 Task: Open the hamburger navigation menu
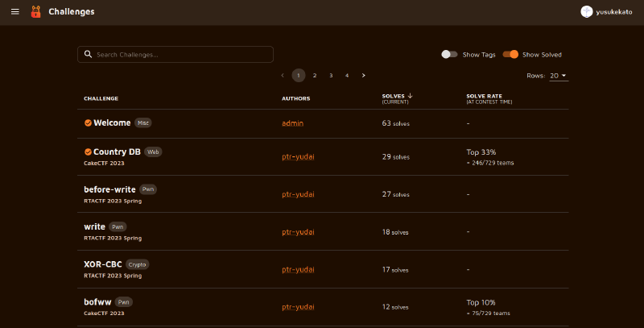[14, 12]
